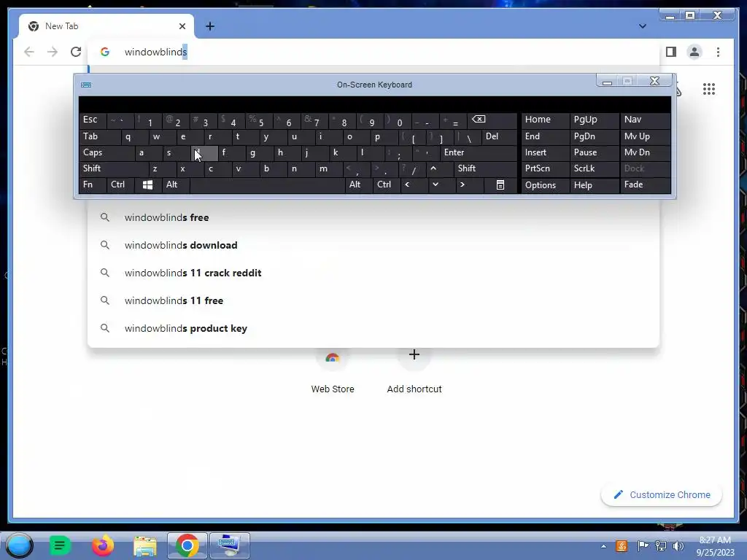The width and height of the screenshot is (747, 560).
Task: Click the Add shortcut tile
Action: (414, 370)
